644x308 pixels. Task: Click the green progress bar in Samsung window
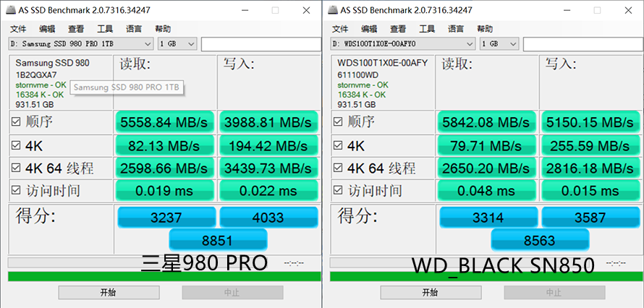[164, 276]
